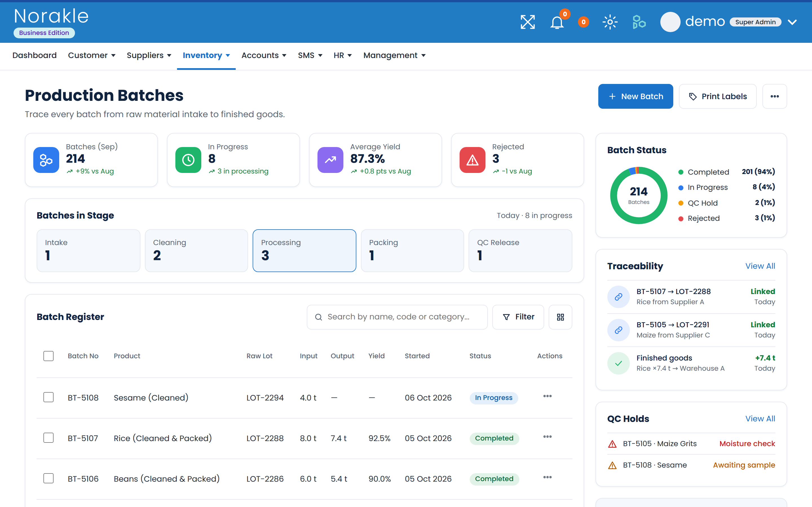Toggle the sun theme icon

click(610, 22)
